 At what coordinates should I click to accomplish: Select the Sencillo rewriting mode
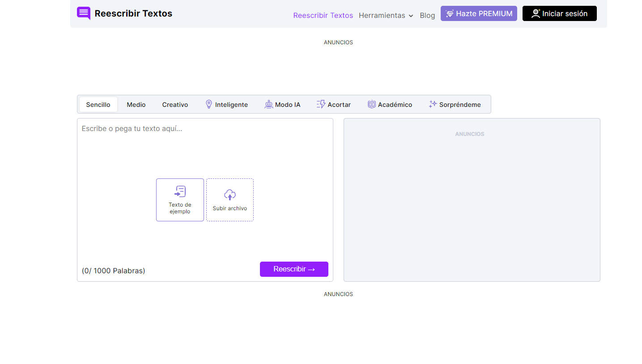pyautogui.click(x=98, y=104)
